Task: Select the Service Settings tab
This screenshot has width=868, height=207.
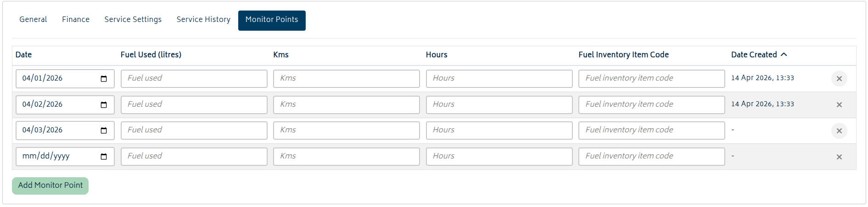Action: click(133, 20)
